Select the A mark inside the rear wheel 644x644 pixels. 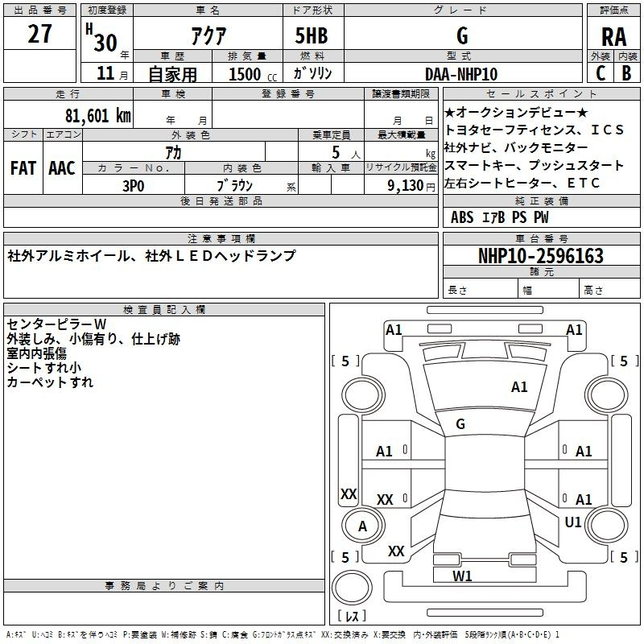362,526
